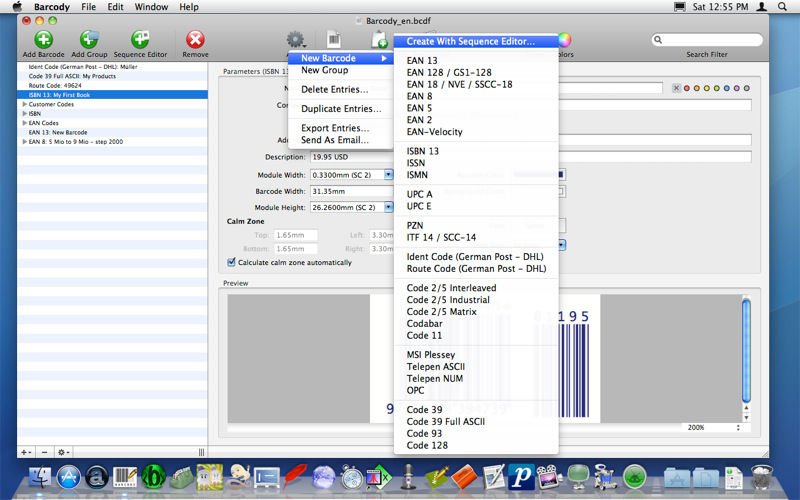The image size is (800, 500).
Task: Open the Window menu
Action: [151, 7]
